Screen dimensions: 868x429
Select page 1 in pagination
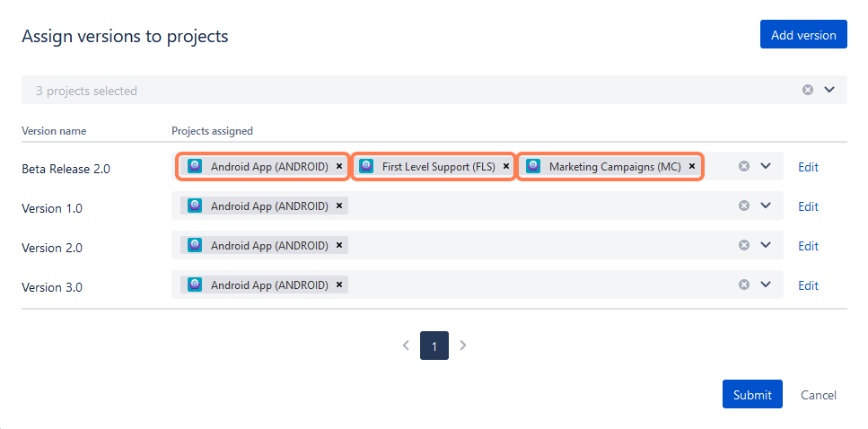click(434, 346)
